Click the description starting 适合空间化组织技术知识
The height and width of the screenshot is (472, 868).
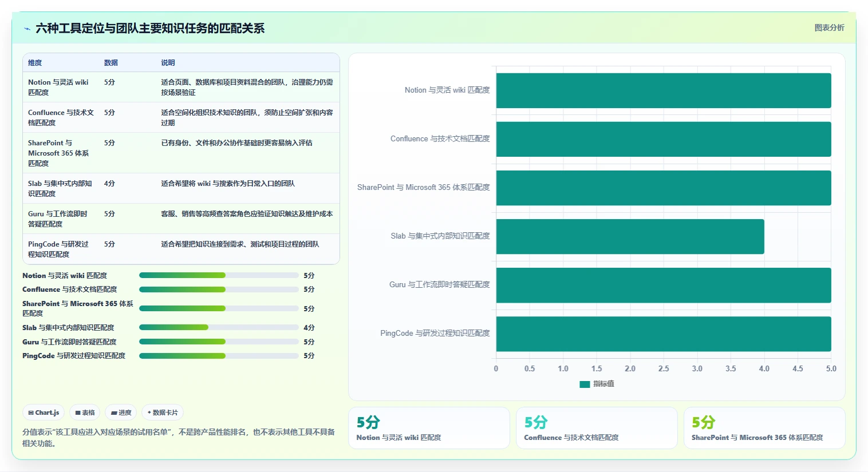coord(247,117)
